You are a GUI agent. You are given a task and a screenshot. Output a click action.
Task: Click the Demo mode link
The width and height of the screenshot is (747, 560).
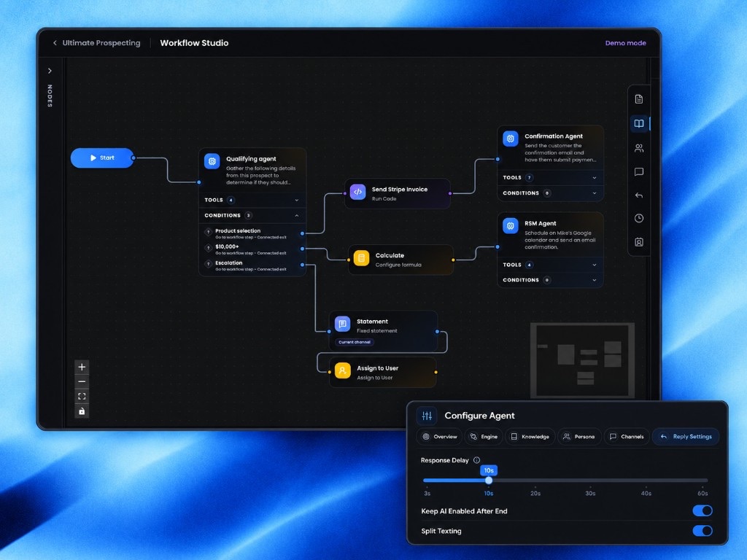625,43
